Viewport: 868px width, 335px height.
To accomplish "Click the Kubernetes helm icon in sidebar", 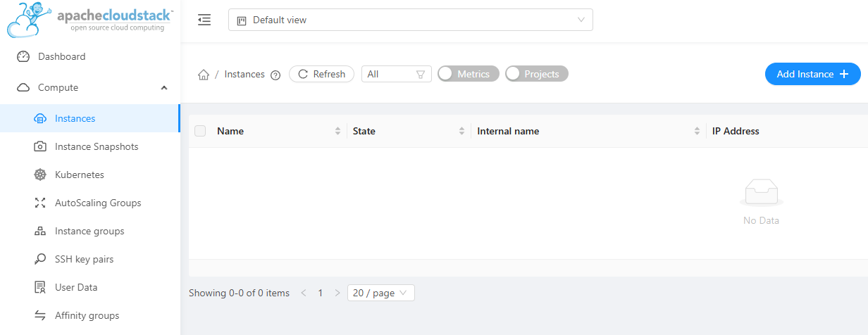I will (x=40, y=175).
